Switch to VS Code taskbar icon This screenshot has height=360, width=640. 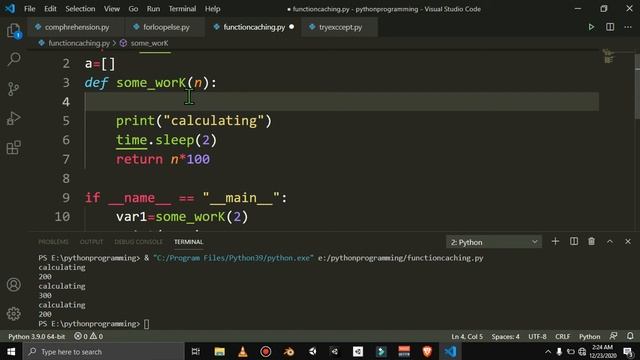coord(450,351)
